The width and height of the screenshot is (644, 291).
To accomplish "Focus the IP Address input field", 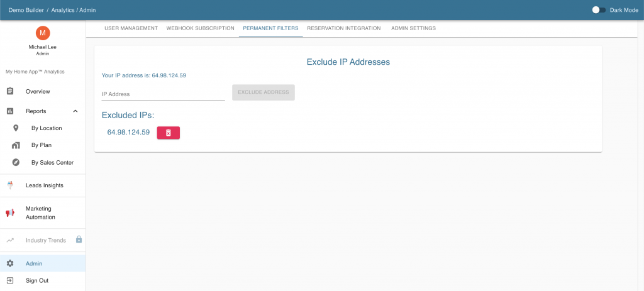I will pos(163,94).
